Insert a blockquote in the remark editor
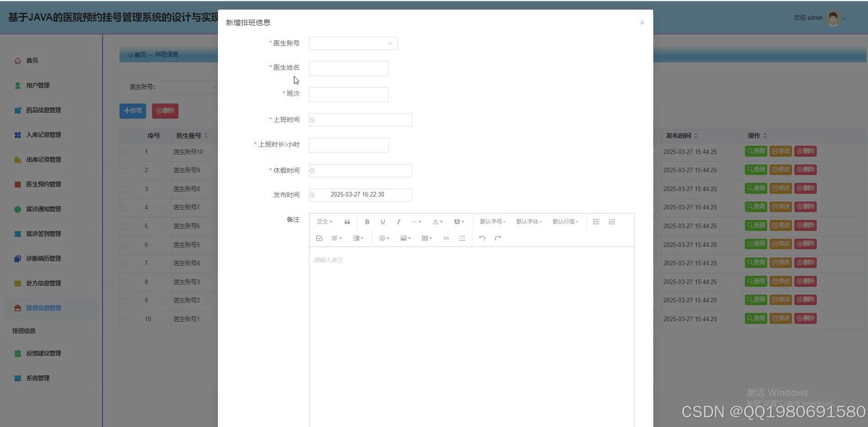Image resolution: width=868 pixels, height=427 pixels. point(347,221)
